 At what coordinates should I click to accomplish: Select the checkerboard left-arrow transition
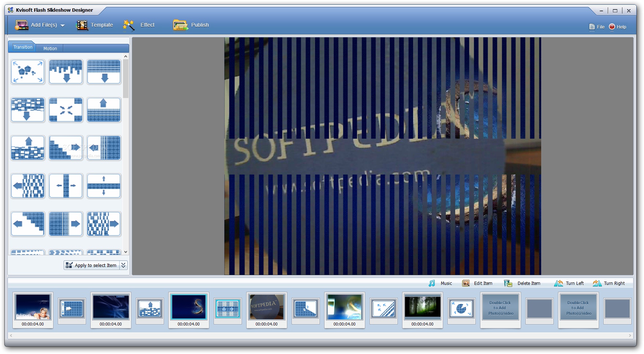[28, 186]
